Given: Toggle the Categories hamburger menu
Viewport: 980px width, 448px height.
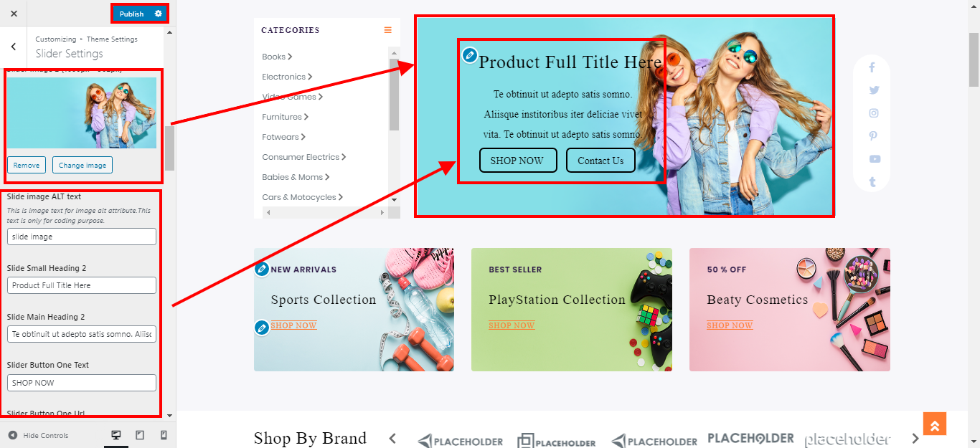Looking at the screenshot, I should [387, 30].
